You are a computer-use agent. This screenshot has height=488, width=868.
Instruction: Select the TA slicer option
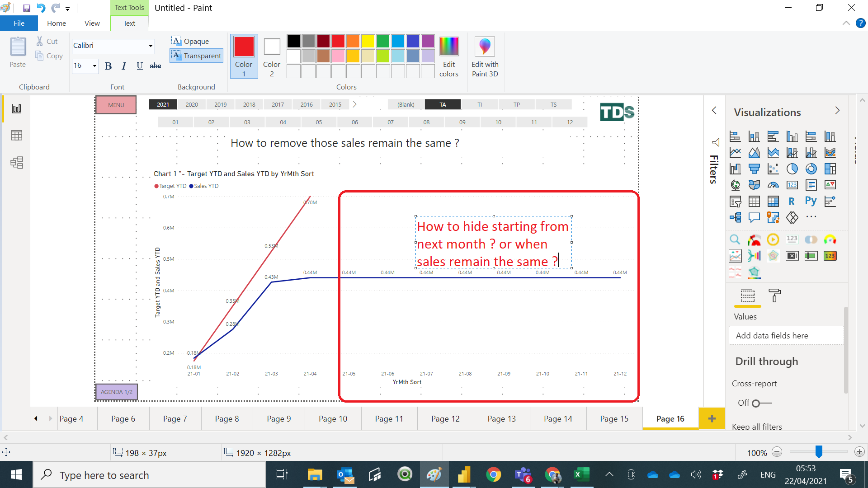tap(443, 104)
